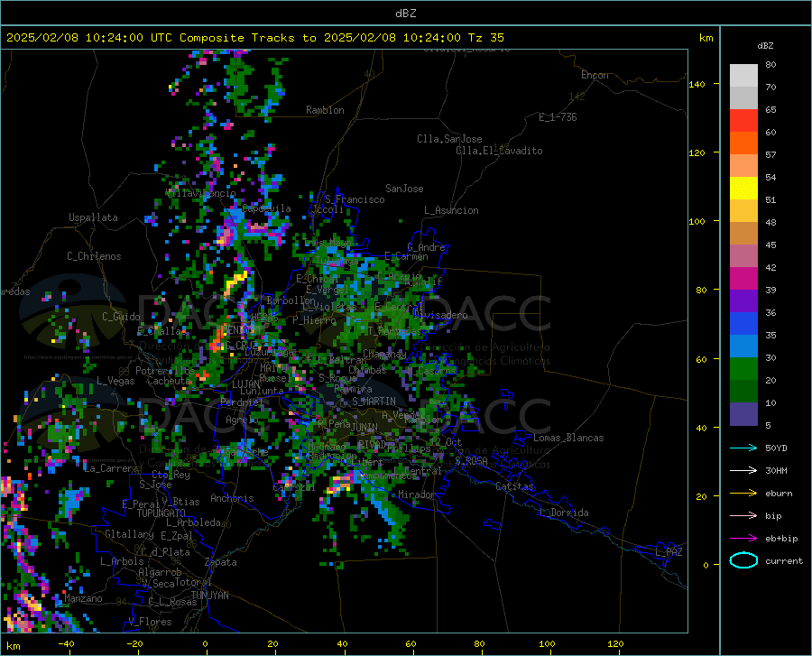Click the 80 dBZ light gray legend swatch
This screenshot has height=656, width=812.
(743, 76)
